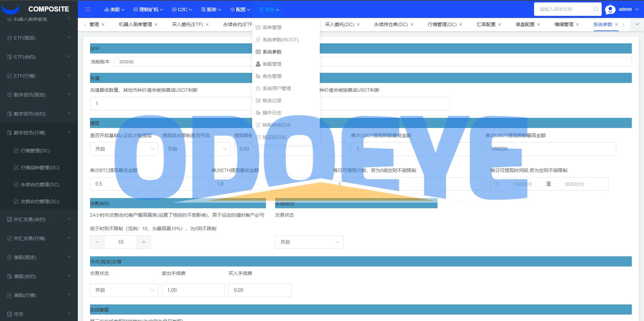Viewport: 644px width, 321px height.
Task: Switch to the 停盘配置 tab
Action: 525,24
